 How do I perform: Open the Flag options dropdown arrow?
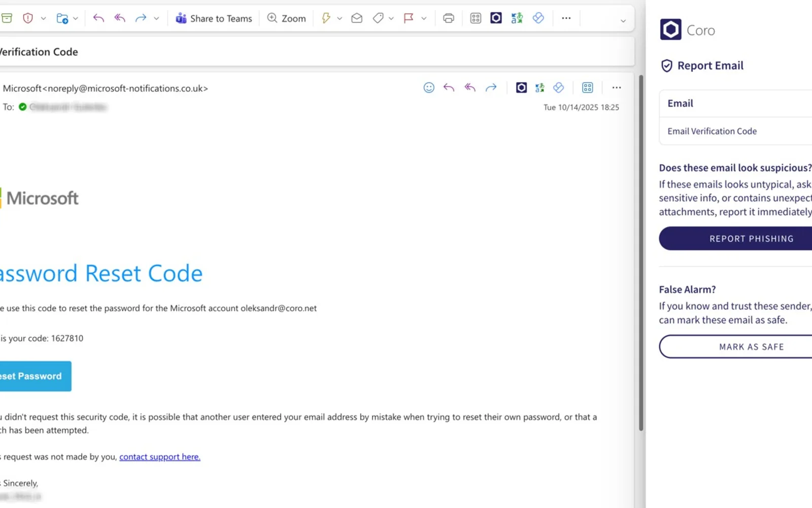click(424, 19)
